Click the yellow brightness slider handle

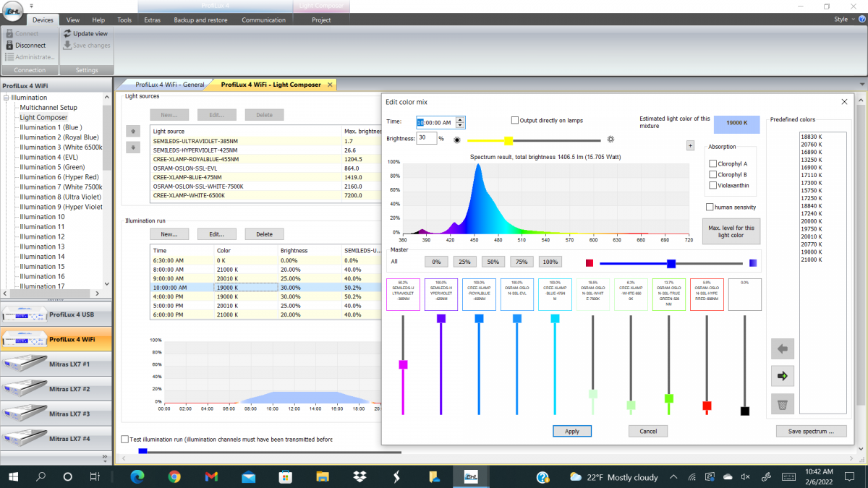coord(509,140)
